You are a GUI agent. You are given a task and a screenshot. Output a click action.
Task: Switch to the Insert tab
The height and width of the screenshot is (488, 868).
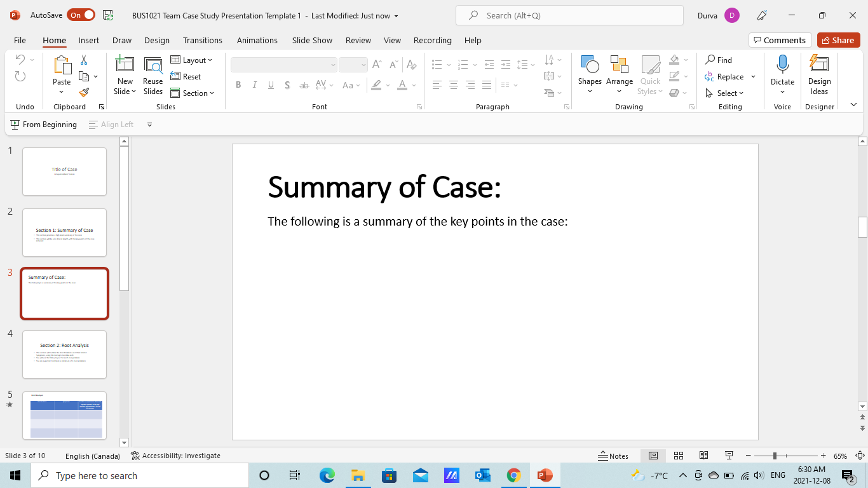pyautogui.click(x=89, y=40)
